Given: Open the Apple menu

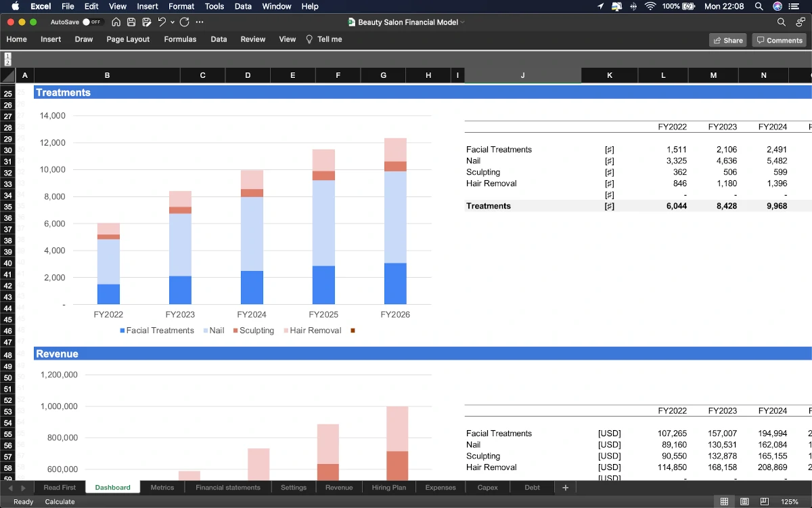Looking at the screenshot, I should pyautogui.click(x=15, y=6).
